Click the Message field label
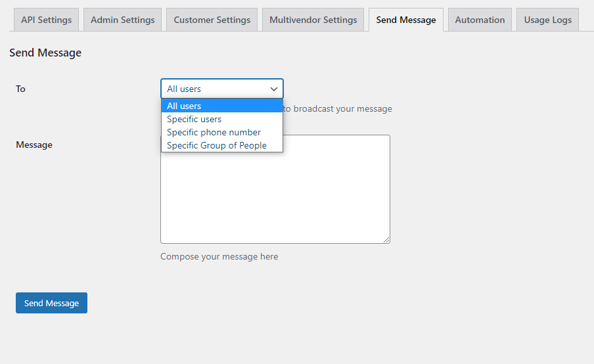This screenshot has width=594, height=364. coord(34,145)
